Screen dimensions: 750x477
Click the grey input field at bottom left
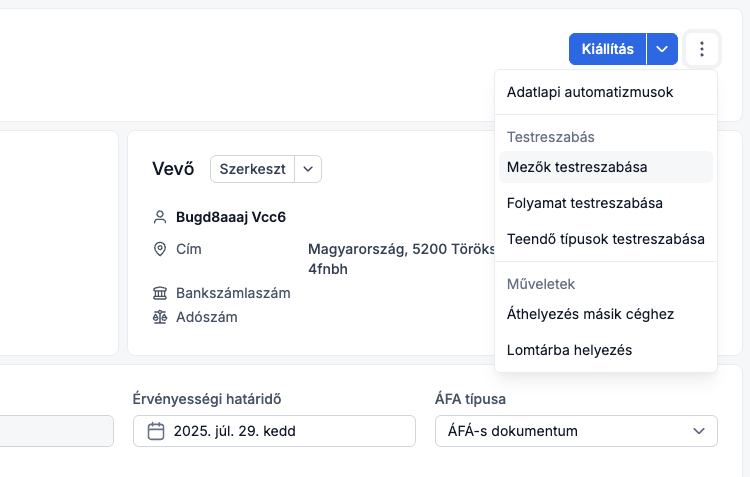(56, 431)
